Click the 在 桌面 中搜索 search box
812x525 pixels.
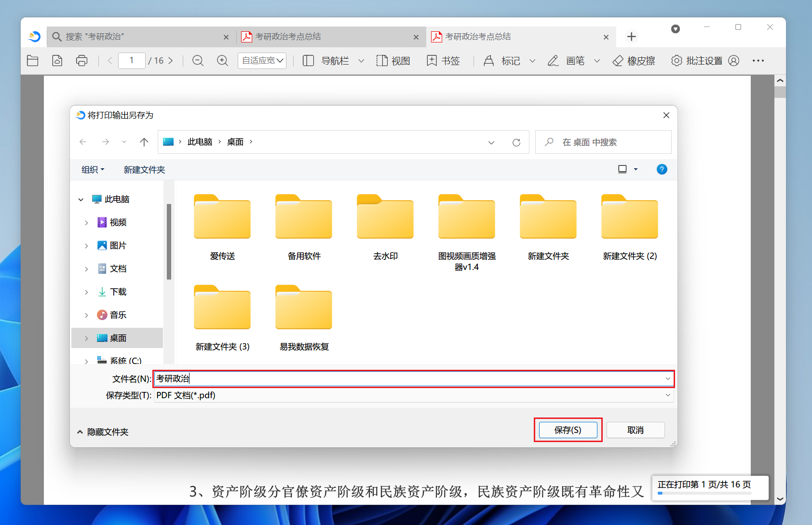pyautogui.click(x=603, y=142)
